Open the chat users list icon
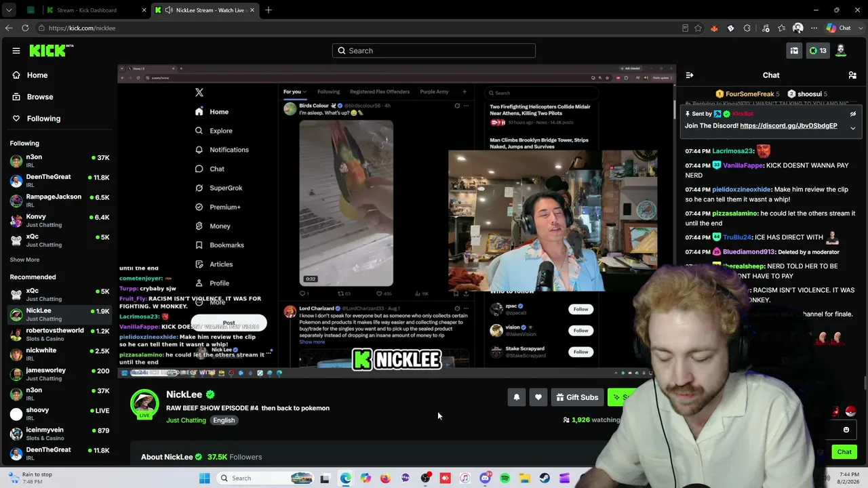This screenshot has width=868, height=488. point(852,75)
